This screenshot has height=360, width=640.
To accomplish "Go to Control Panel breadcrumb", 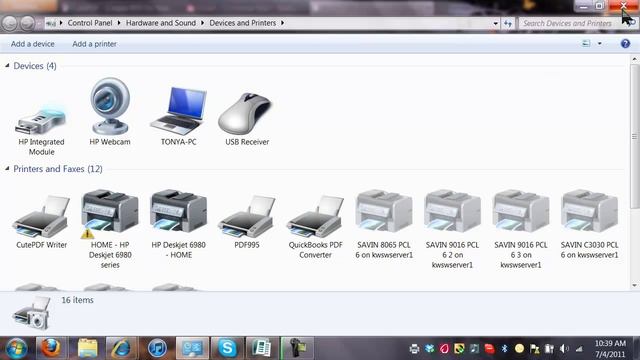I will tap(90, 23).
